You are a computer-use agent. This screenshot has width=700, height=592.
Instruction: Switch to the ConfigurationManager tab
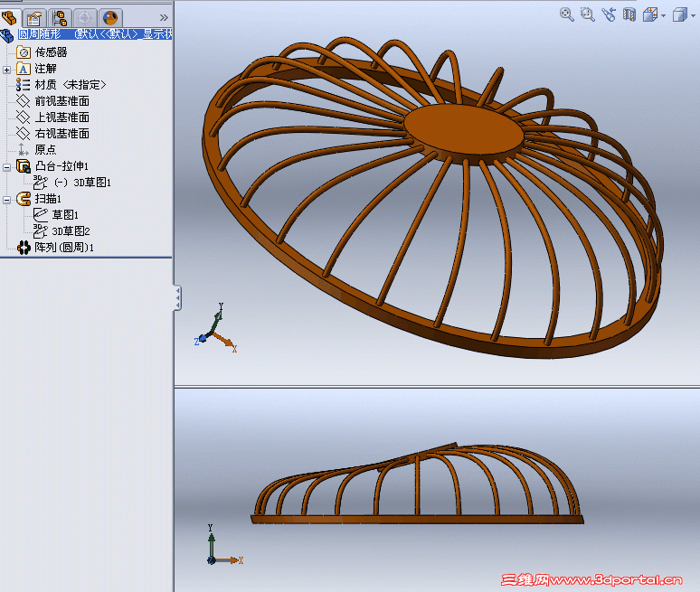[x=60, y=18]
